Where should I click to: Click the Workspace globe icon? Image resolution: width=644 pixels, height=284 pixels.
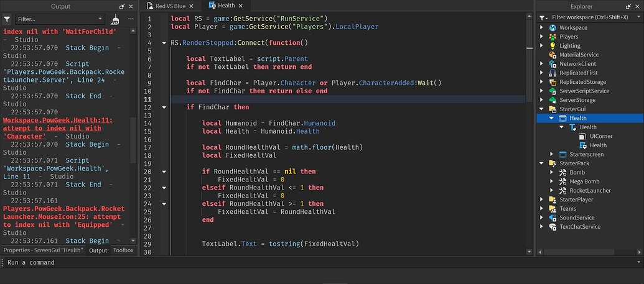[x=553, y=28]
